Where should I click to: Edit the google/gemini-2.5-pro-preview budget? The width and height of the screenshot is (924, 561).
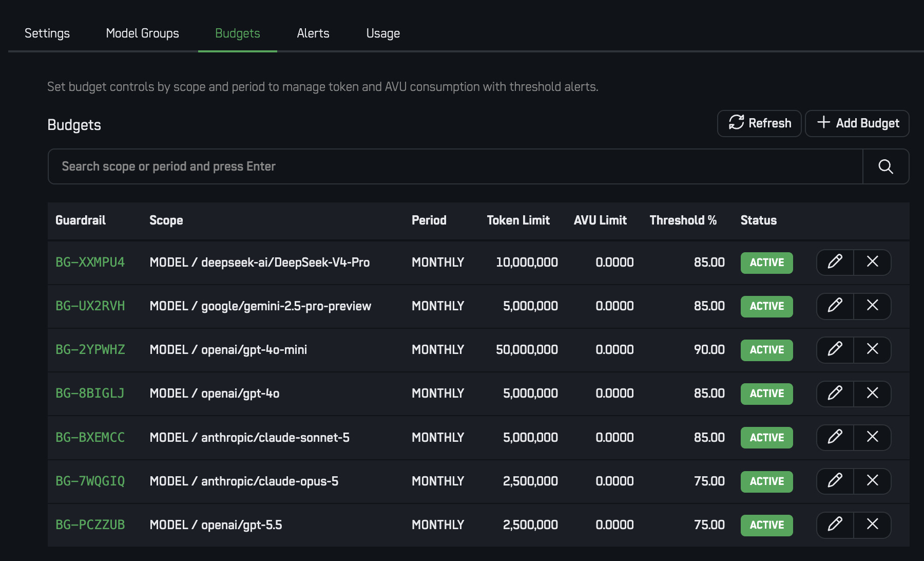click(835, 306)
